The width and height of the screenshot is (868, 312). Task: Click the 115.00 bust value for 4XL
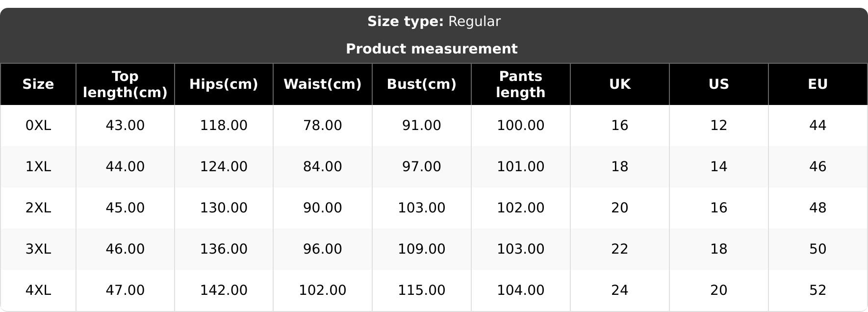tap(422, 290)
